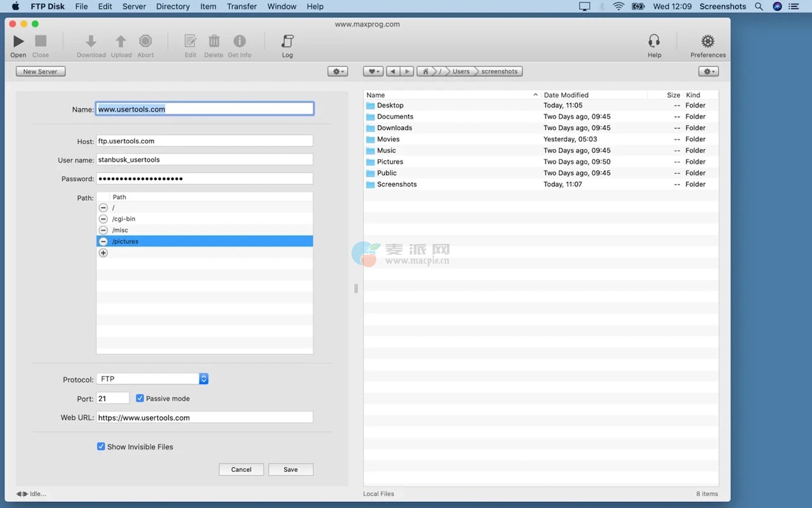This screenshot has width=812, height=508.
Task: Open favorites heart dropdown menu
Action: [x=373, y=72]
